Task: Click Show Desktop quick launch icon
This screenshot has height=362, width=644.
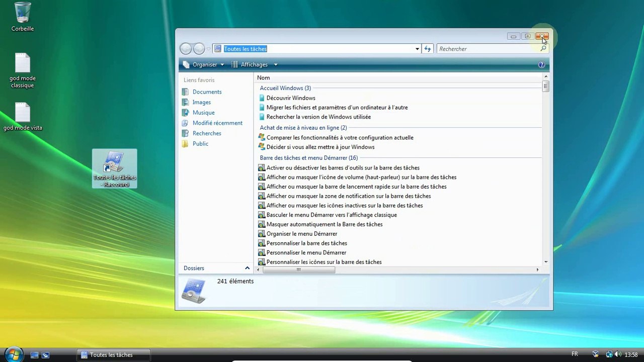Action: click(34, 355)
